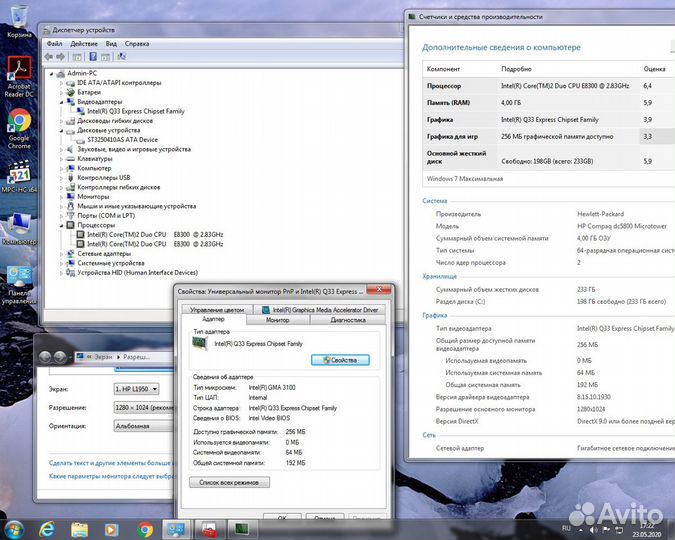Open Intel Graphics Media Accelerator Driver tab
This screenshot has height=540, width=675.
click(x=320, y=310)
